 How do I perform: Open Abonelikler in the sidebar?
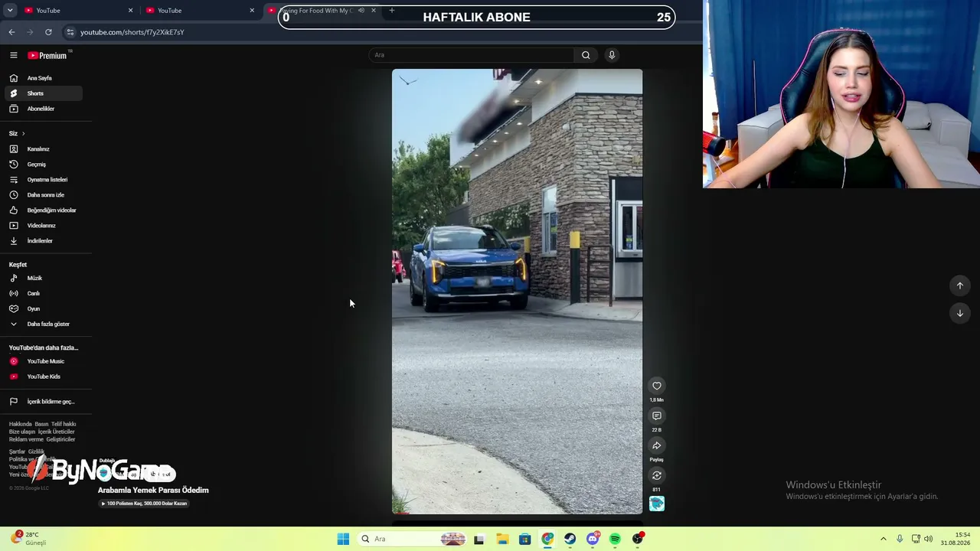pyautogui.click(x=43, y=109)
